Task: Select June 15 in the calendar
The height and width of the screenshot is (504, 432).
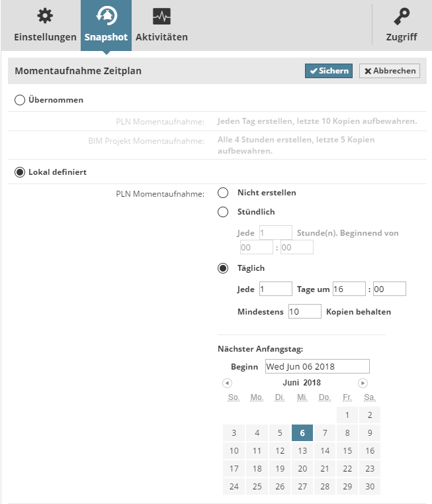Action: (x=347, y=451)
